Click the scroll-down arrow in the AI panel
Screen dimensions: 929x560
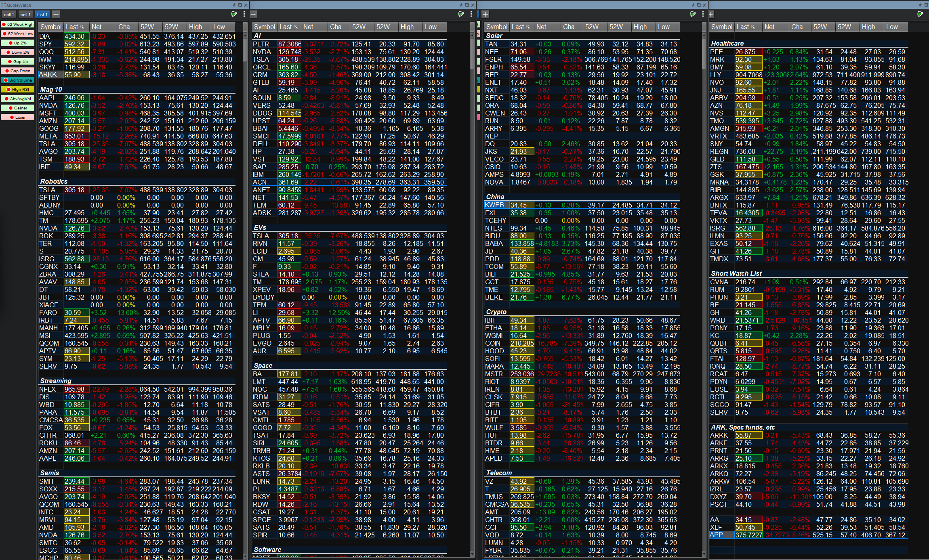coord(472,554)
